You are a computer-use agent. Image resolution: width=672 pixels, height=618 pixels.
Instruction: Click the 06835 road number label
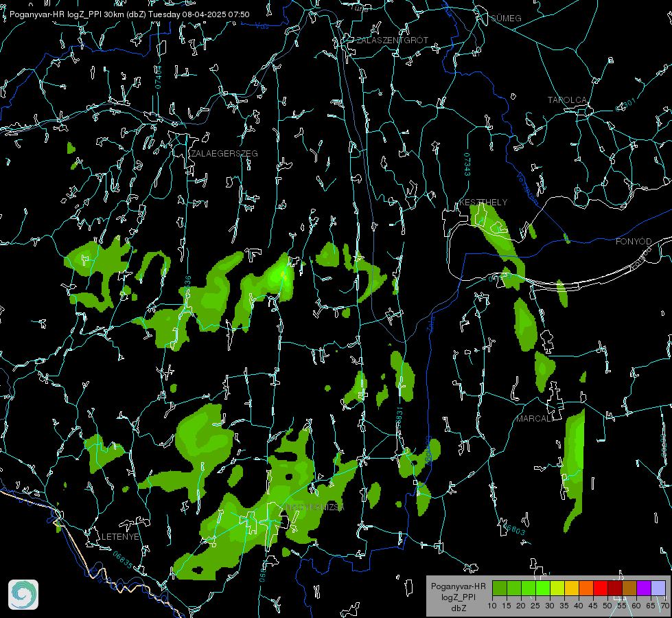pos(123,559)
